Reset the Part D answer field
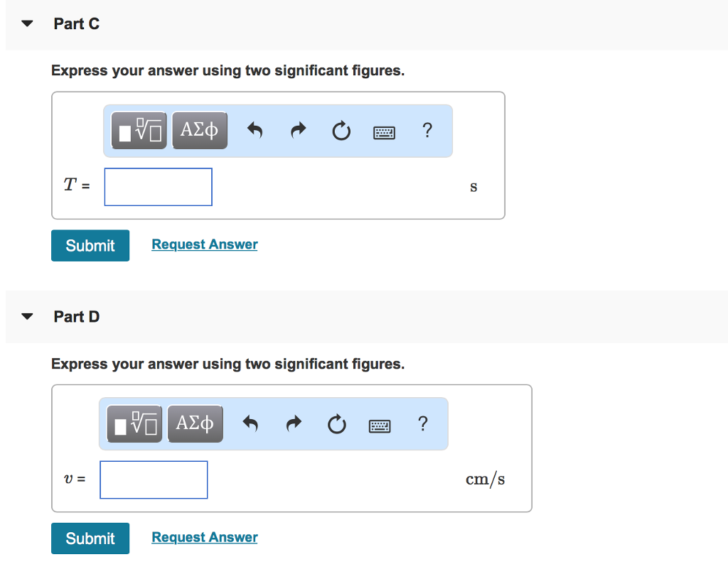 click(x=337, y=424)
